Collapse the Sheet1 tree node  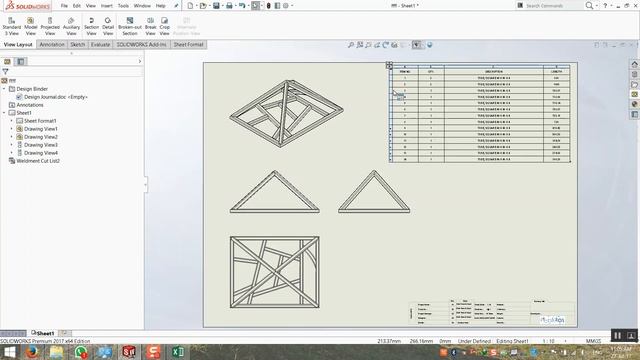pos(4,113)
